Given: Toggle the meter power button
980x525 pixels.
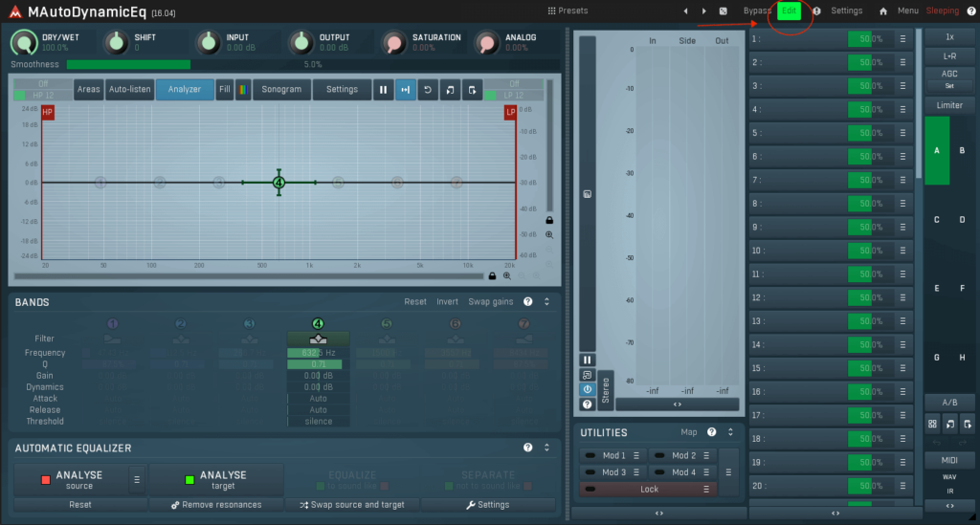Looking at the screenshot, I should 587,389.
